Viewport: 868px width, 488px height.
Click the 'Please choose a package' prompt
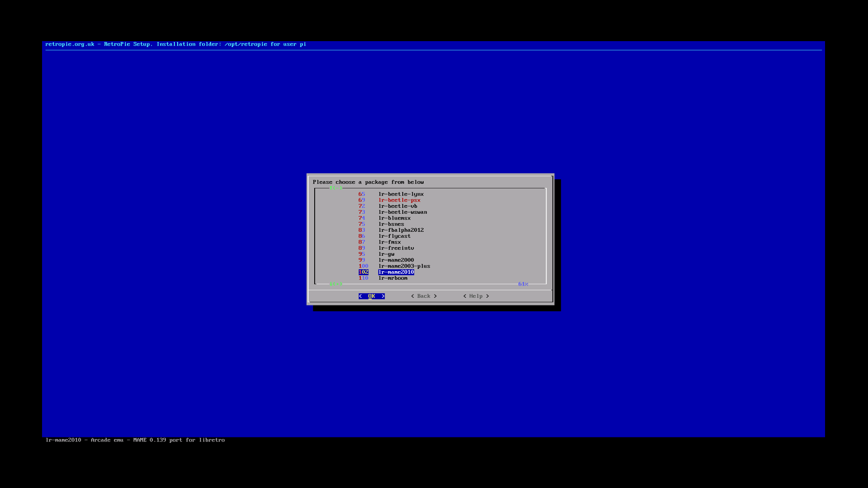pos(368,182)
